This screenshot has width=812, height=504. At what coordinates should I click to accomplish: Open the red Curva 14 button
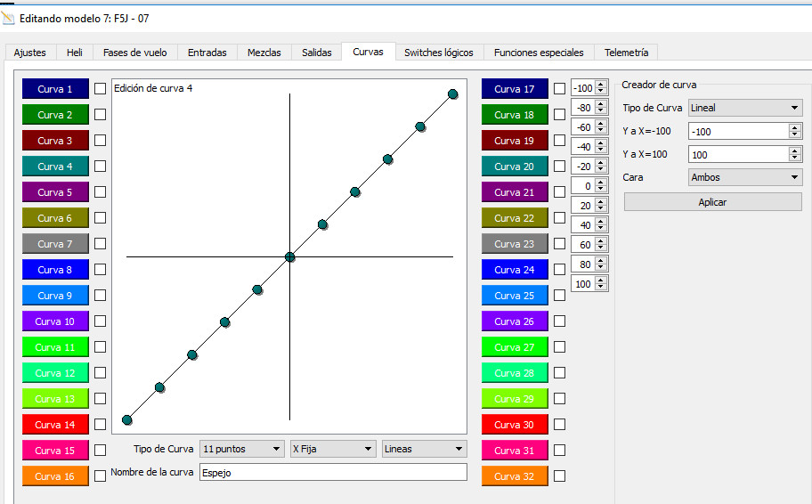[x=55, y=425]
